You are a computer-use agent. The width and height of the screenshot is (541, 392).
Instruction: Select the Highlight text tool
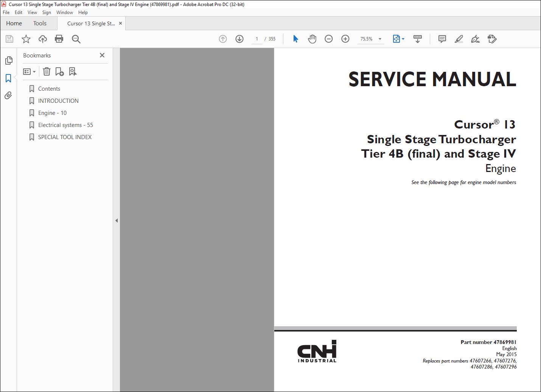(459, 39)
